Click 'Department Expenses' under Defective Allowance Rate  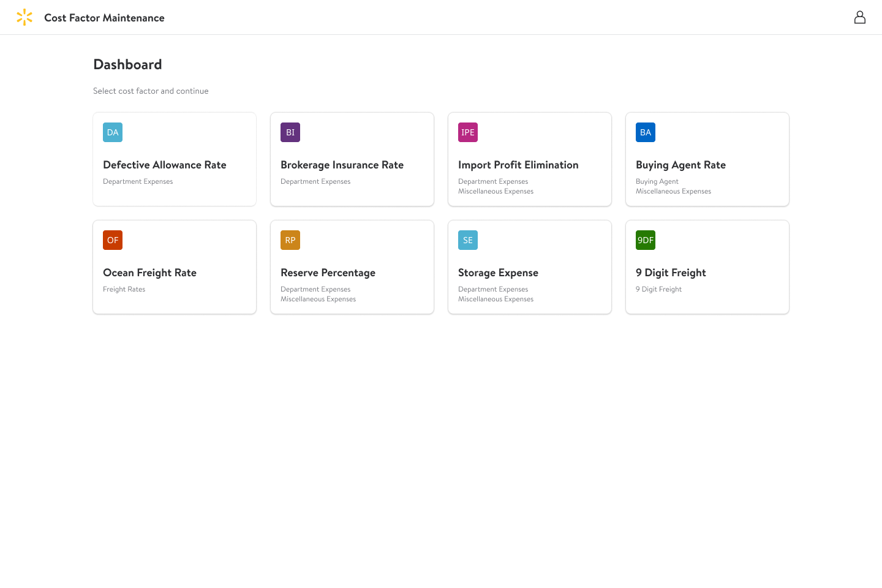[x=138, y=181]
